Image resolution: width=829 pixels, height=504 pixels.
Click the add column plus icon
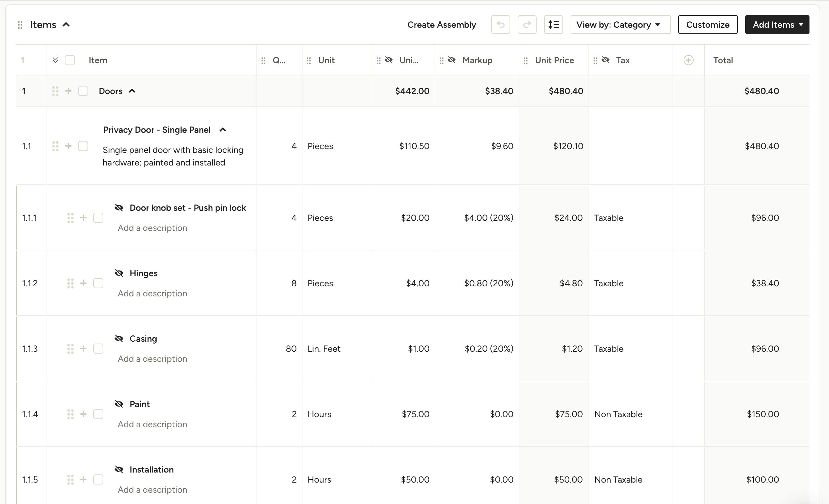[688, 60]
